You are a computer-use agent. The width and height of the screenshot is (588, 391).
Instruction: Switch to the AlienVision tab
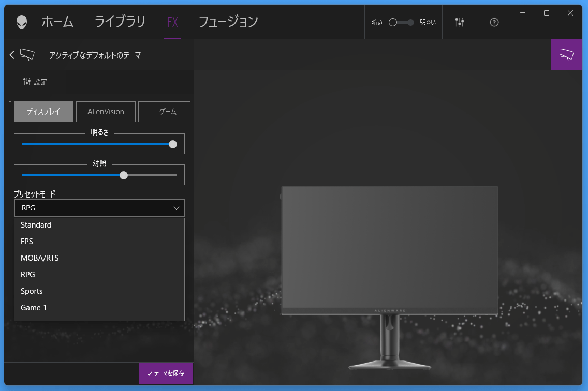tap(106, 112)
